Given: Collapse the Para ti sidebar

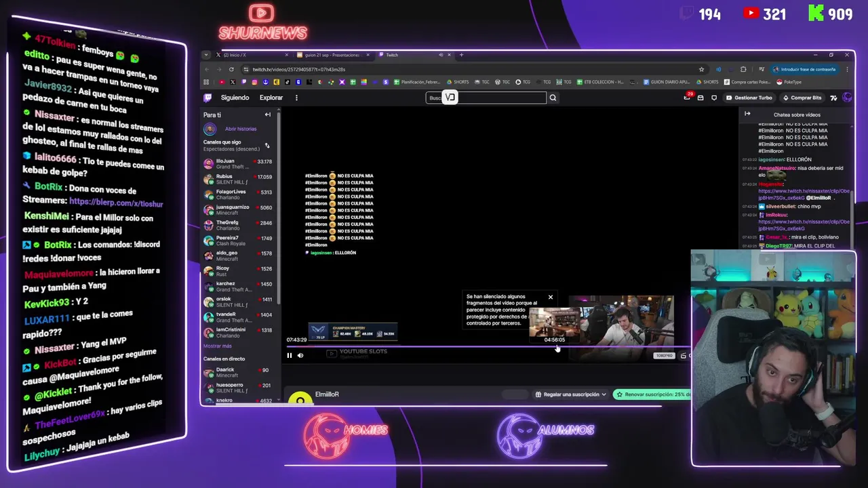Looking at the screenshot, I should (267, 115).
